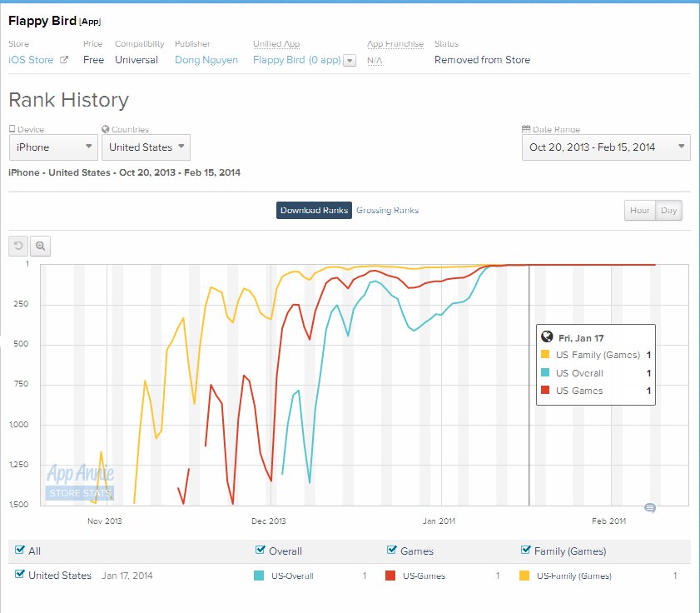Click the Fri, Jan 17 tooltip heading
The width and height of the screenshot is (700, 613).
tap(581, 338)
